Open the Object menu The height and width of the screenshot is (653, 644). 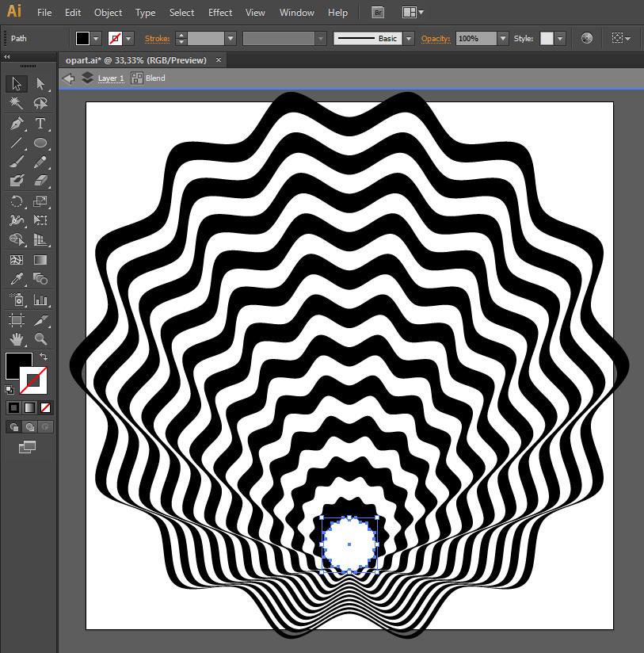(108, 13)
